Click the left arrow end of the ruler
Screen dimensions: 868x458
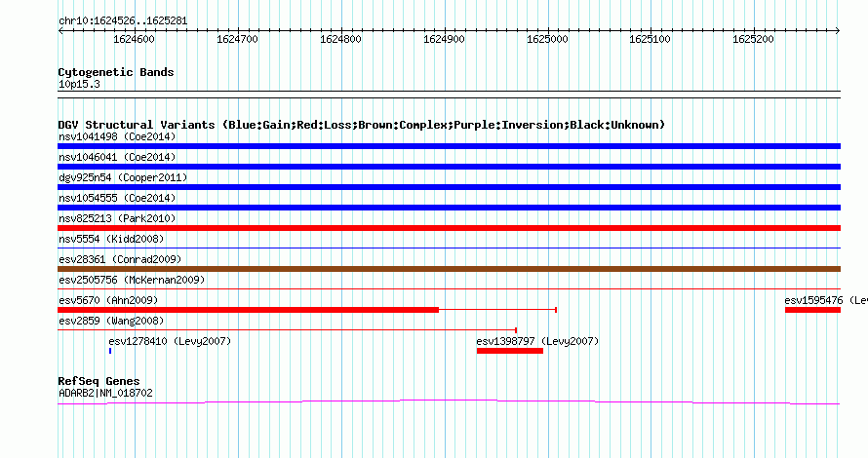[x=60, y=31]
